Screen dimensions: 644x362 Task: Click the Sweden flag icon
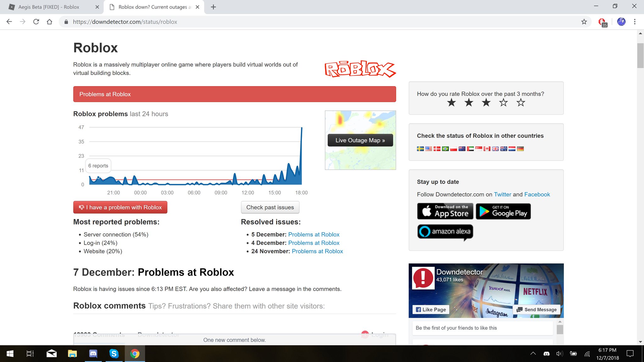click(x=420, y=149)
